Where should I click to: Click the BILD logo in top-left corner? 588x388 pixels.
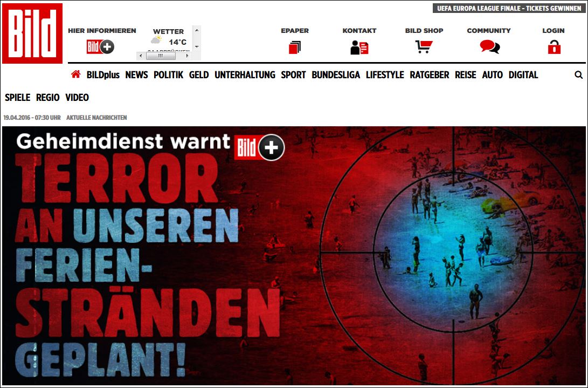(x=32, y=33)
